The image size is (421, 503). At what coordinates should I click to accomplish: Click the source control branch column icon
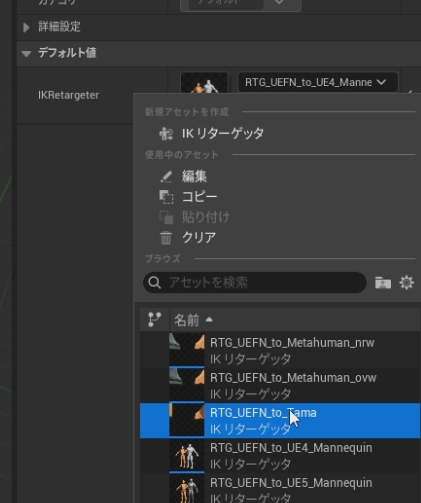pyautogui.click(x=154, y=320)
